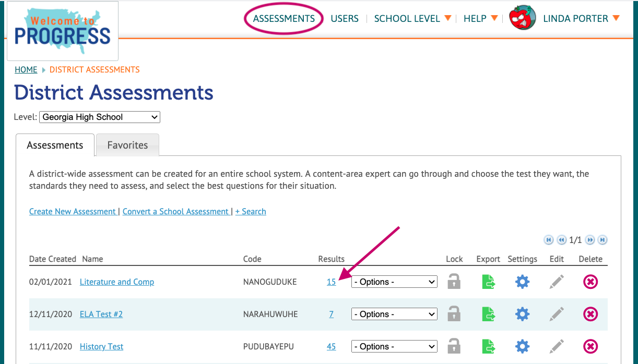Select the code NARAHUWUHE
Viewport: 638px width, 364px height.
click(x=270, y=314)
